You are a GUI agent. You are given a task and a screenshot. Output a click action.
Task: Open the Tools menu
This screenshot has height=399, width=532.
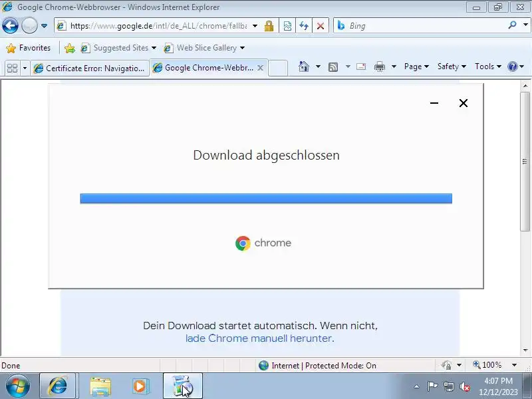tap(488, 66)
